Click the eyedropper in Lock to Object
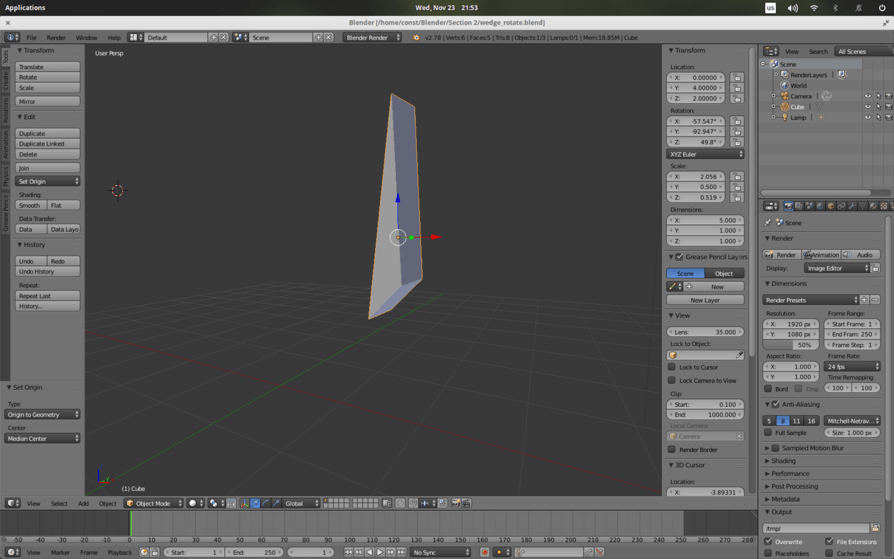894x559 pixels. (740, 355)
